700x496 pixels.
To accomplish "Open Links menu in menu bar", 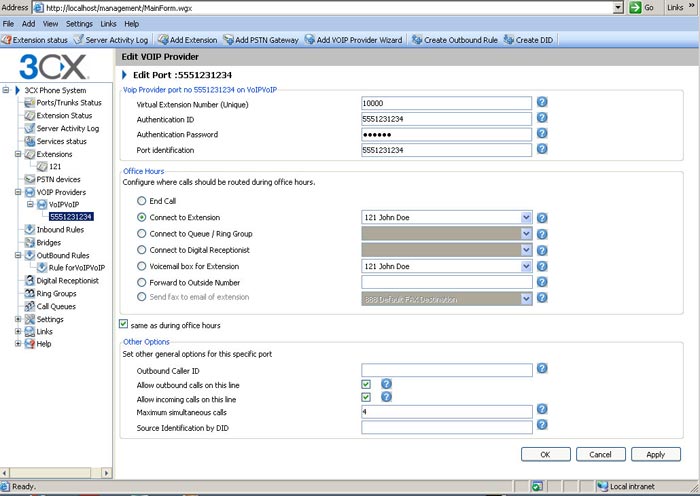I will coord(108,24).
